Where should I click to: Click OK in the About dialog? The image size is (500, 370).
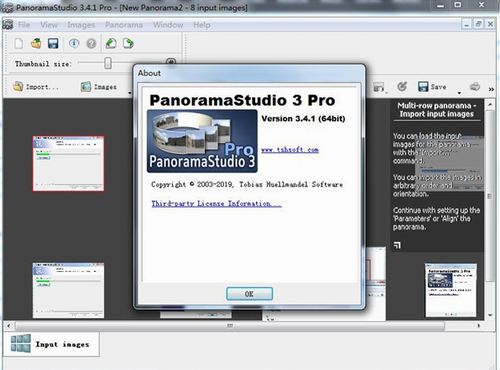click(249, 294)
